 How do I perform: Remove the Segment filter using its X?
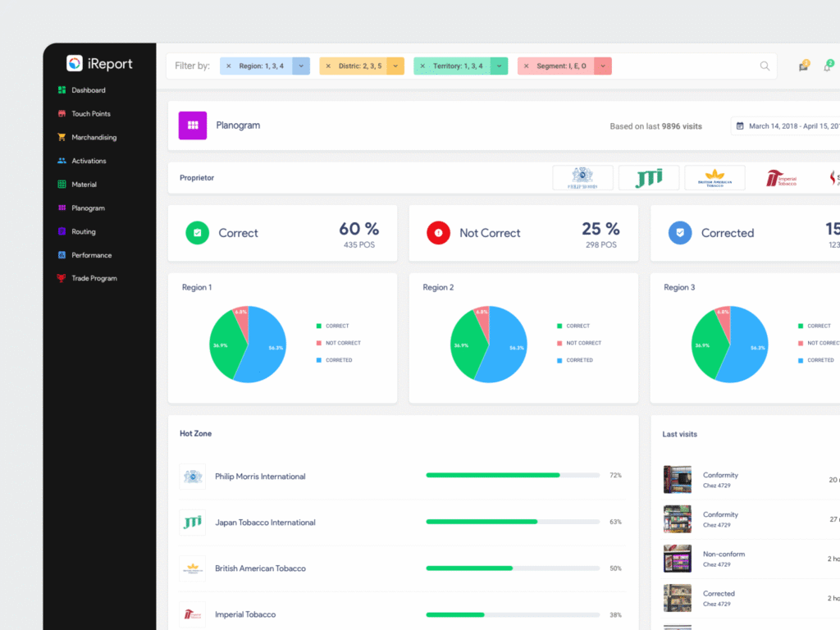pos(526,66)
